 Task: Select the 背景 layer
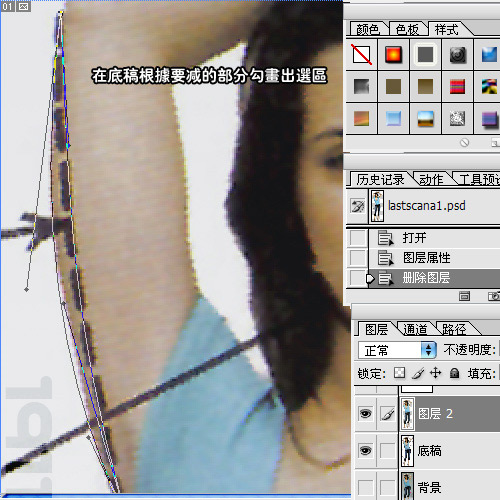449,487
